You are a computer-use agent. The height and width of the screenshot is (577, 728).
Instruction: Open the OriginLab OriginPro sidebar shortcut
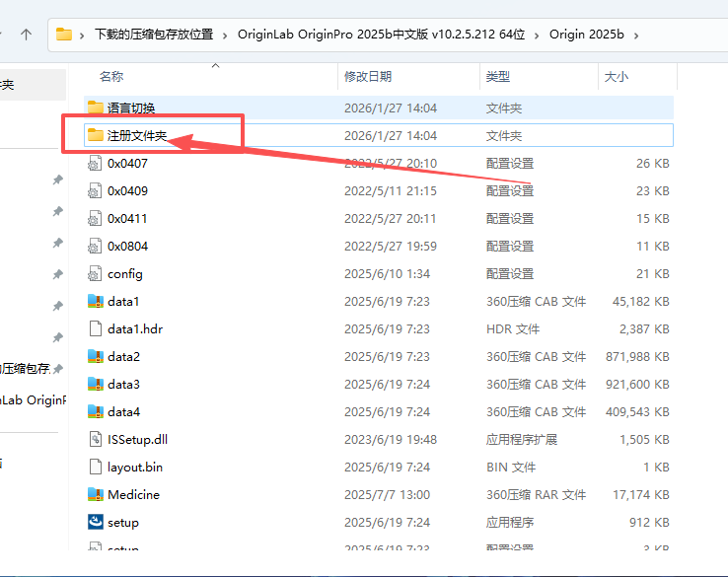[33, 399]
